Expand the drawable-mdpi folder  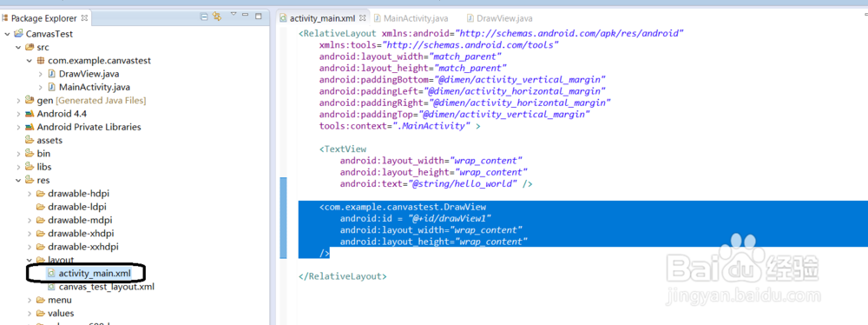[29, 220]
